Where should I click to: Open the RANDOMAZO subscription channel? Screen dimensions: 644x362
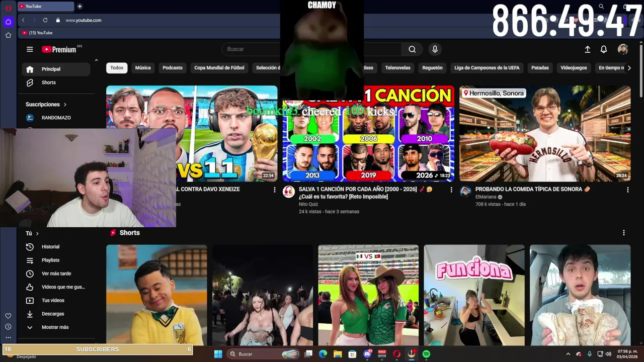point(56,118)
